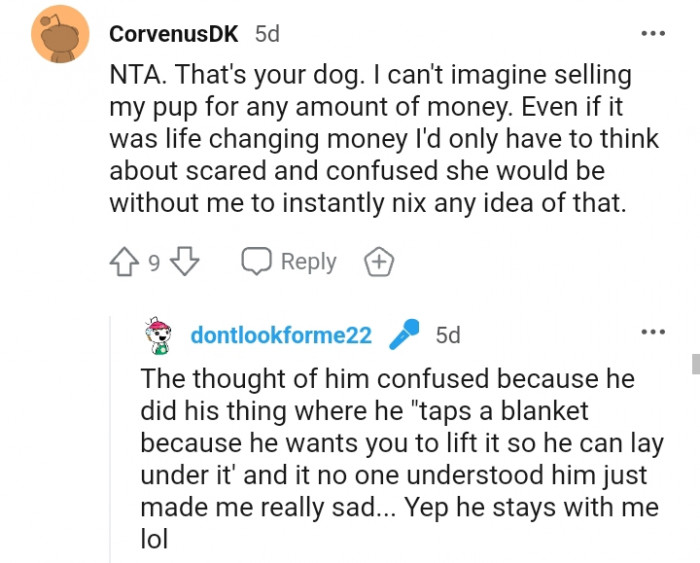
Task: Click the speech bubble reply icon
Action: [257, 263]
